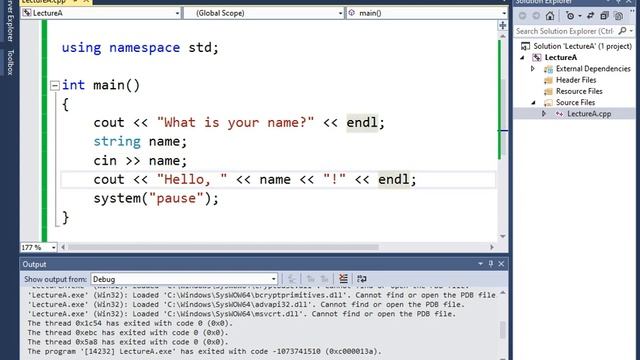The height and width of the screenshot is (360, 640).
Task: Click Resource Files folder icon
Action: (x=549, y=91)
